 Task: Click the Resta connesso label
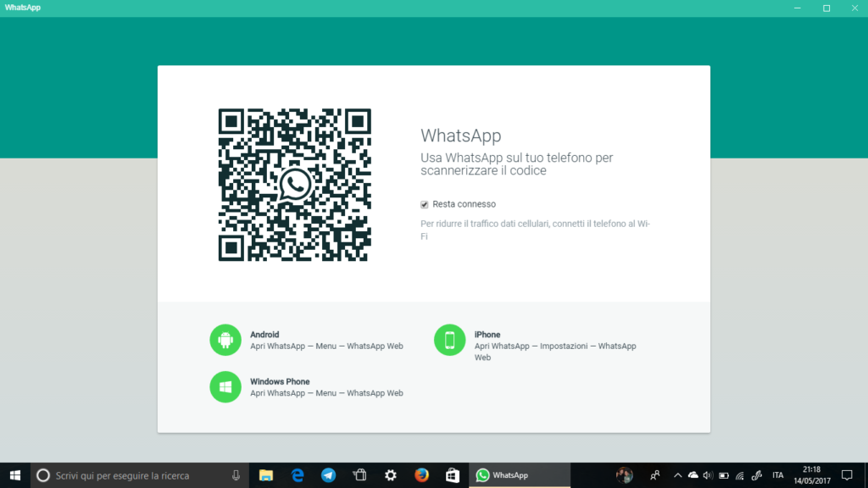click(464, 204)
